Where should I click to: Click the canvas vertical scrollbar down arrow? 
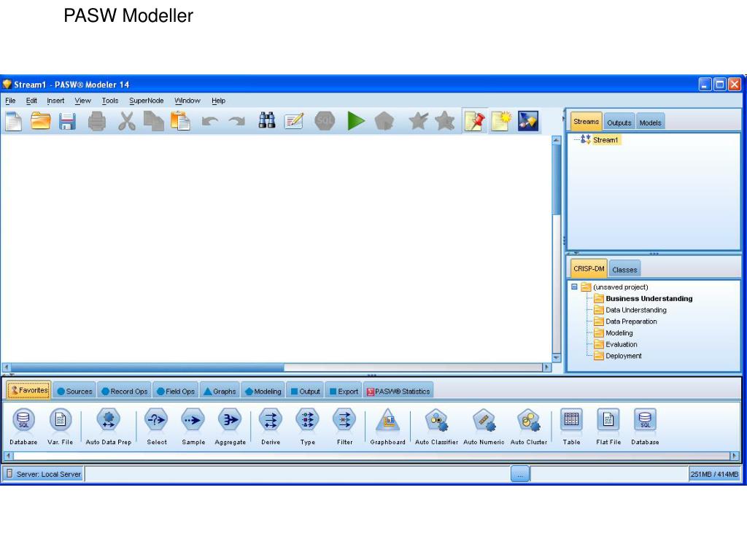click(x=556, y=357)
